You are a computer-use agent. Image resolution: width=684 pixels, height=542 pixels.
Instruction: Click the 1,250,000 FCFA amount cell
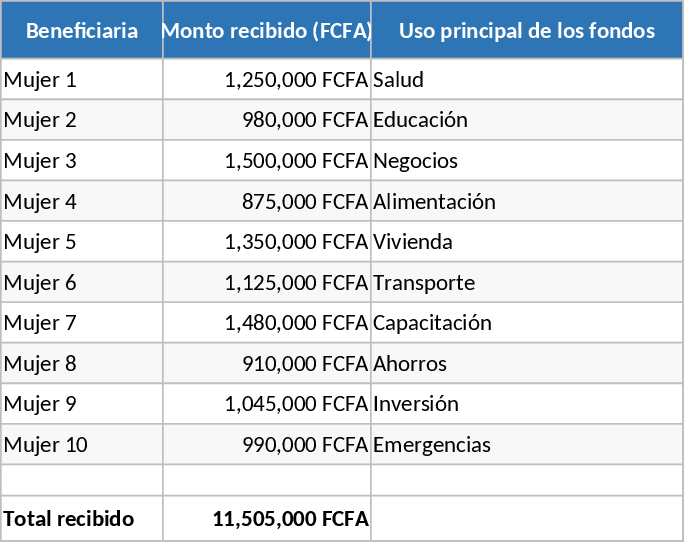(x=266, y=79)
